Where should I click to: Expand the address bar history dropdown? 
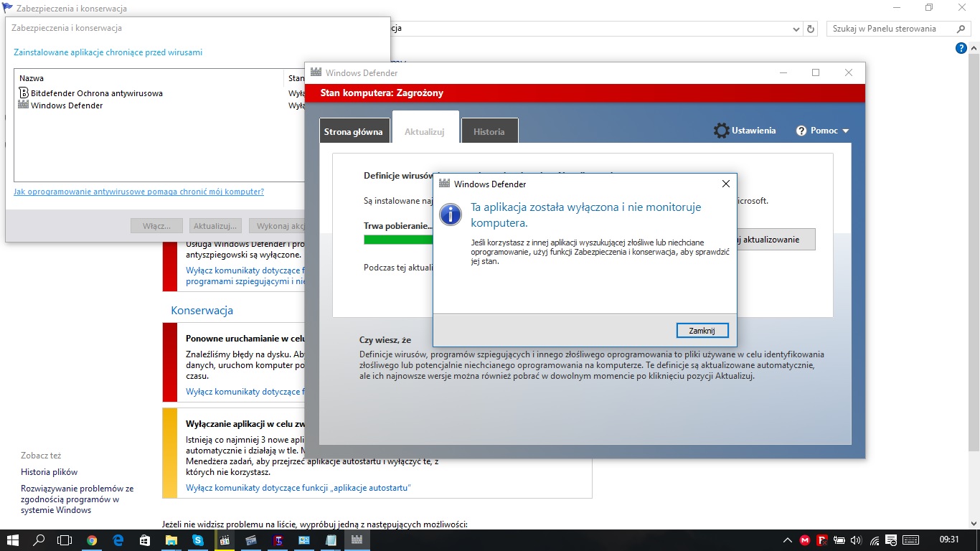click(x=796, y=29)
